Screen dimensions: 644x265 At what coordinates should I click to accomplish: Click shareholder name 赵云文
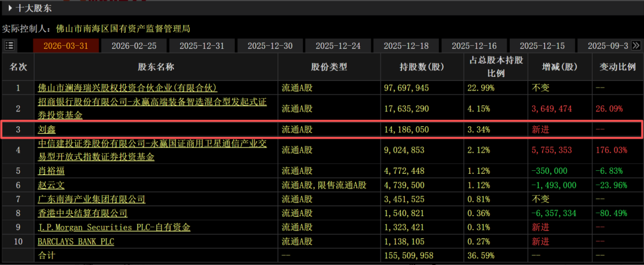pos(51,185)
